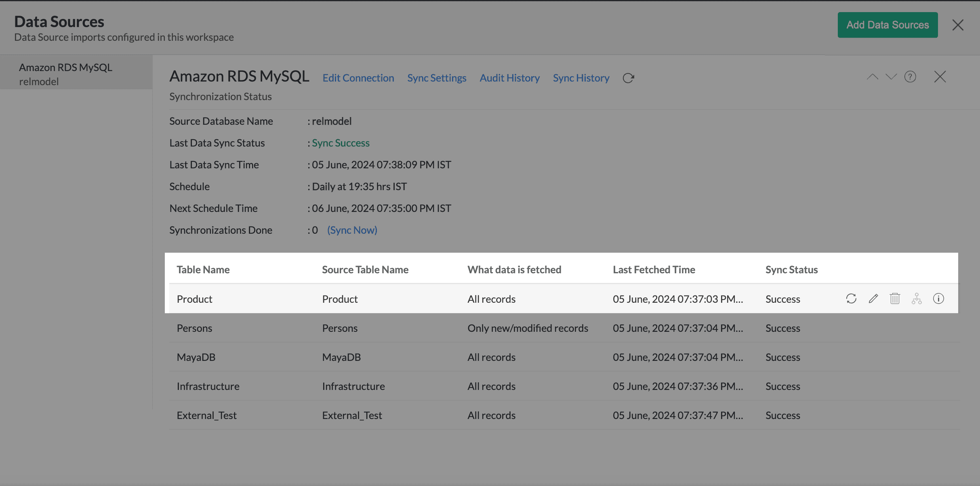The height and width of the screenshot is (486, 980).
Task: Refresh synchronization status icon beside Sync History
Action: [x=628, y=78]
